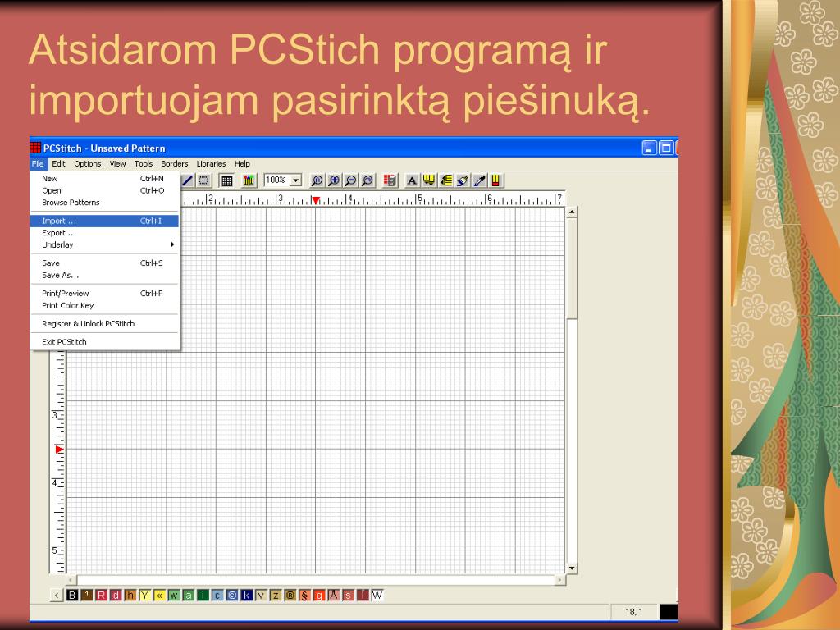Select Print Color Key in the File menu
Screen dimensions: 840x630
point(104,305)
